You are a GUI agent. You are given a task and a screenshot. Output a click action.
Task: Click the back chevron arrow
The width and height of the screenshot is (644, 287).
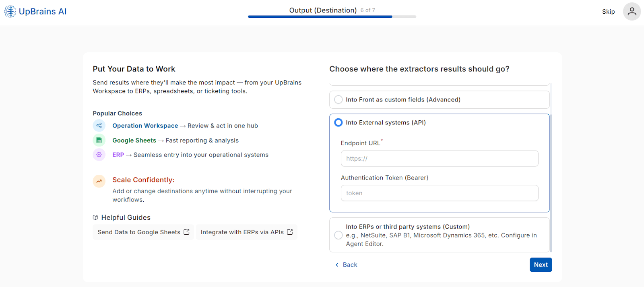337,265
